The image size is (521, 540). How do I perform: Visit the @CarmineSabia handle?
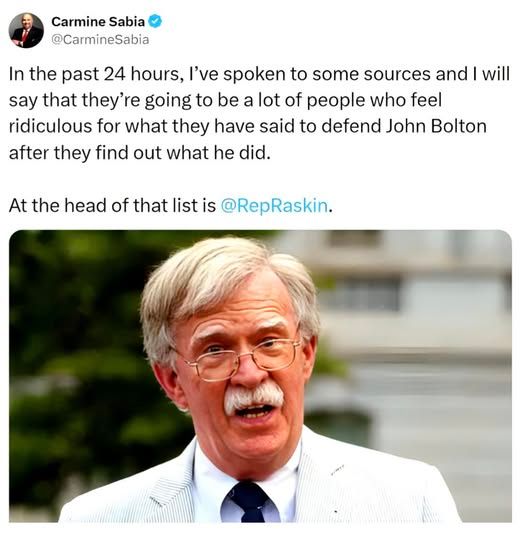100,40
